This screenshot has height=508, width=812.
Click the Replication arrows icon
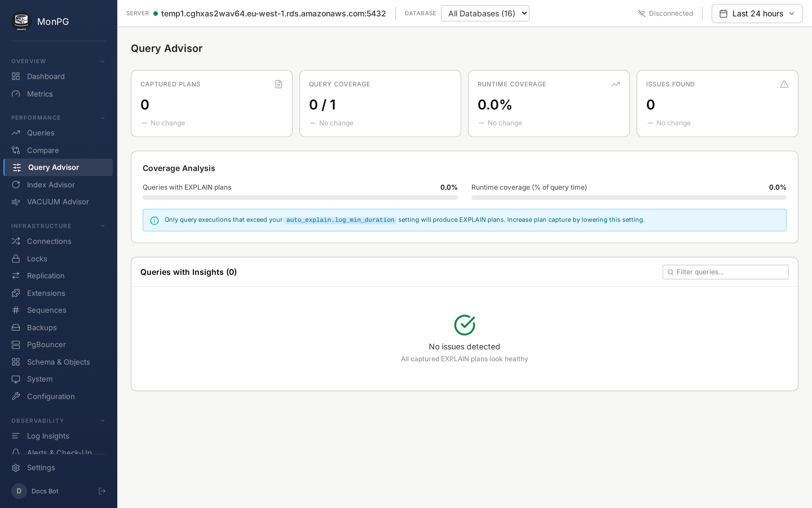pos(16,275)
